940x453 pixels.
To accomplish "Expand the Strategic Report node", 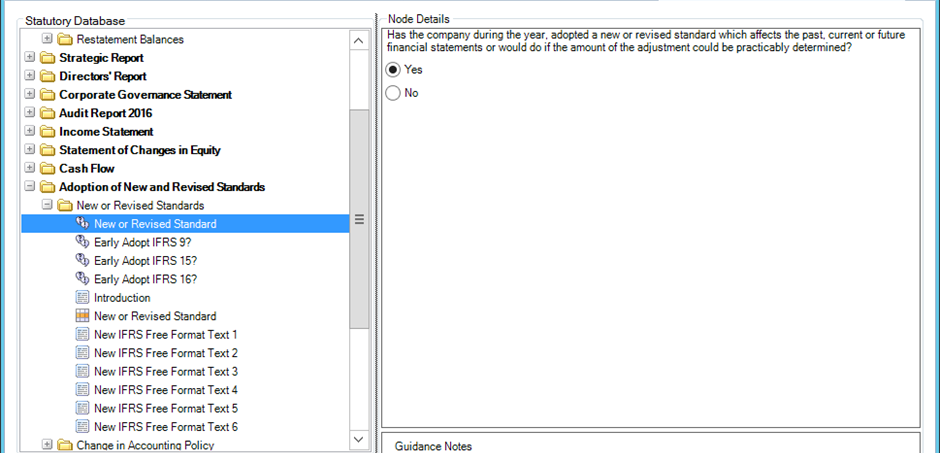I will coord(29,58).
